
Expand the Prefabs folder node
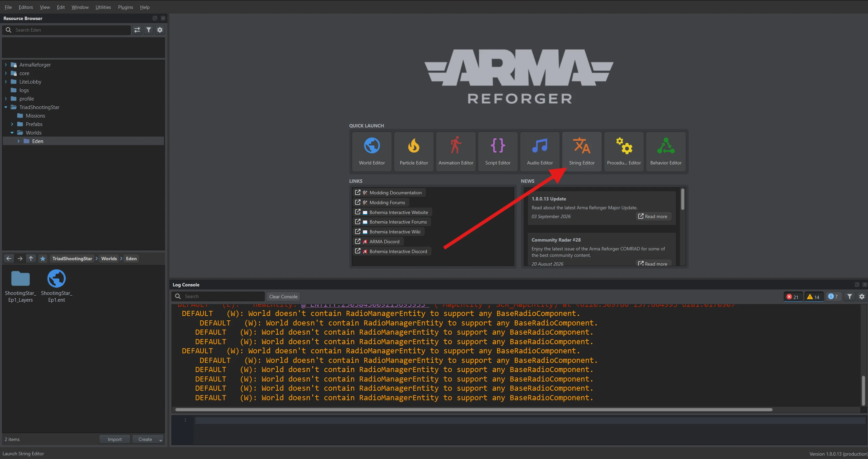12,124
